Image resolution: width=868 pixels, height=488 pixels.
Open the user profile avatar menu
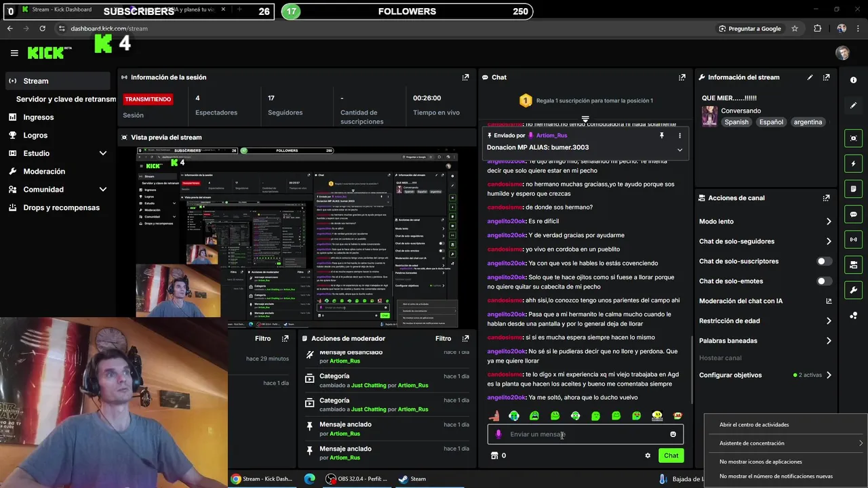pos(842,53)
